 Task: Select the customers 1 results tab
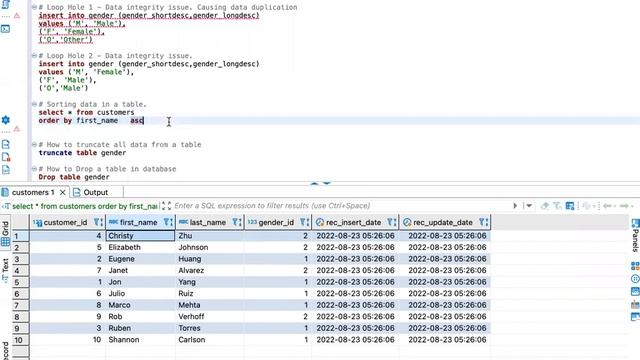tap(33, 192)
